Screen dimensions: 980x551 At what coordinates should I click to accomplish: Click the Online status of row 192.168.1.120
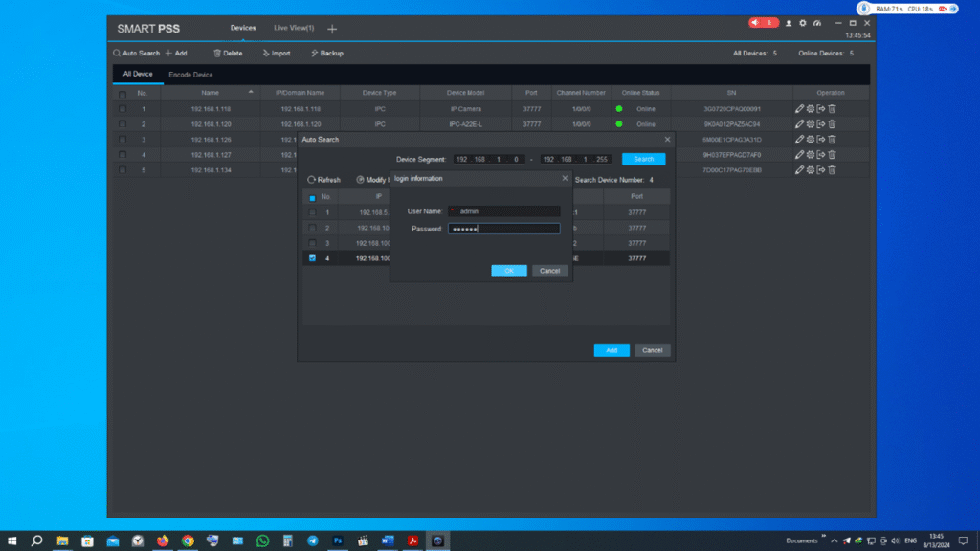pyautogui.click(x=646, y=124)
